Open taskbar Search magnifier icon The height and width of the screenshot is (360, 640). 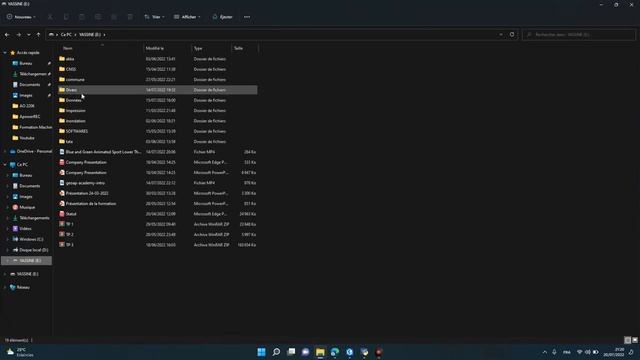276,352
